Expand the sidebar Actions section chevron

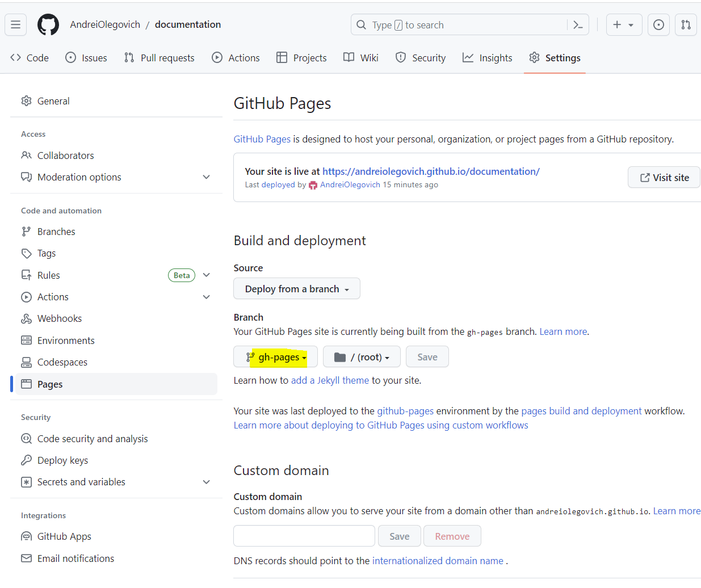207,297
